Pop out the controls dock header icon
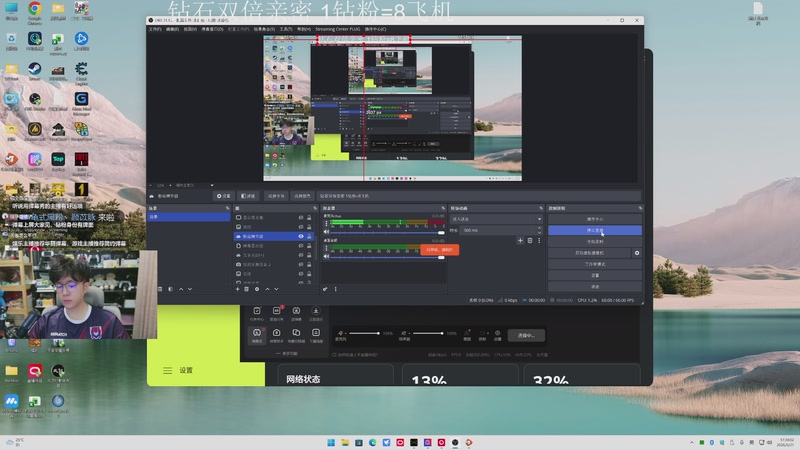Viewport: 800px width, 450px height. pos(640,208)
